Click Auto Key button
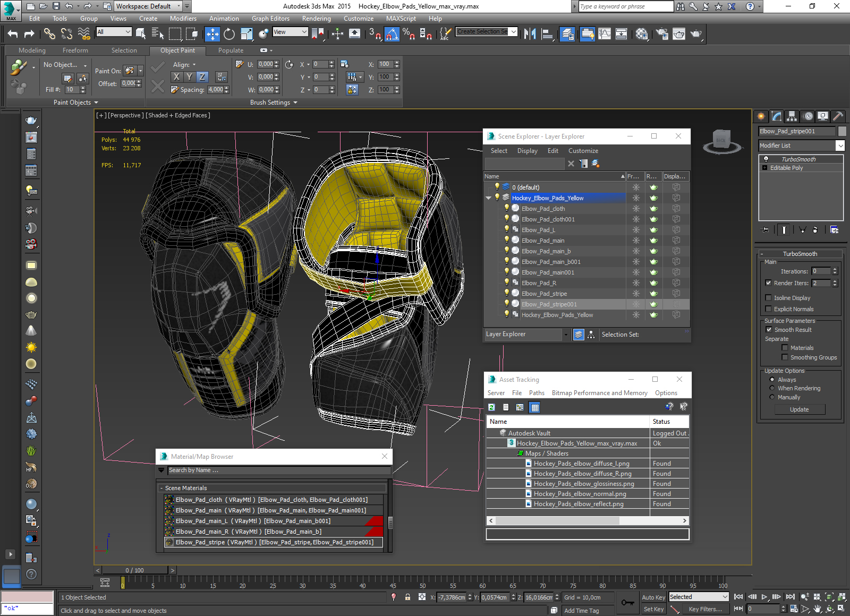The height and width of the screenshot is (616, 850). pyautogui.click(x=653, y=597)
